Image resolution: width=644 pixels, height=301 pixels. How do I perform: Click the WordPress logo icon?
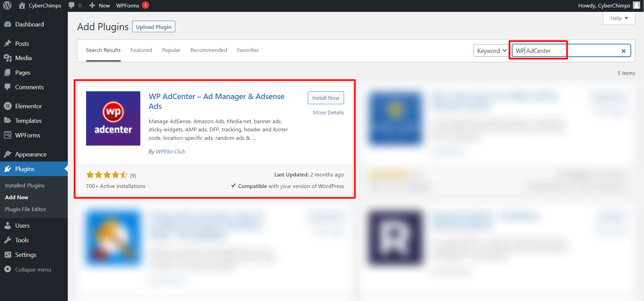click(7, 5)
